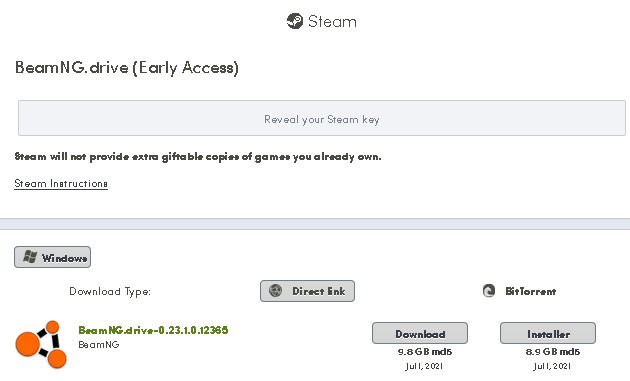Click the Steam heading text

click(332, 21)
